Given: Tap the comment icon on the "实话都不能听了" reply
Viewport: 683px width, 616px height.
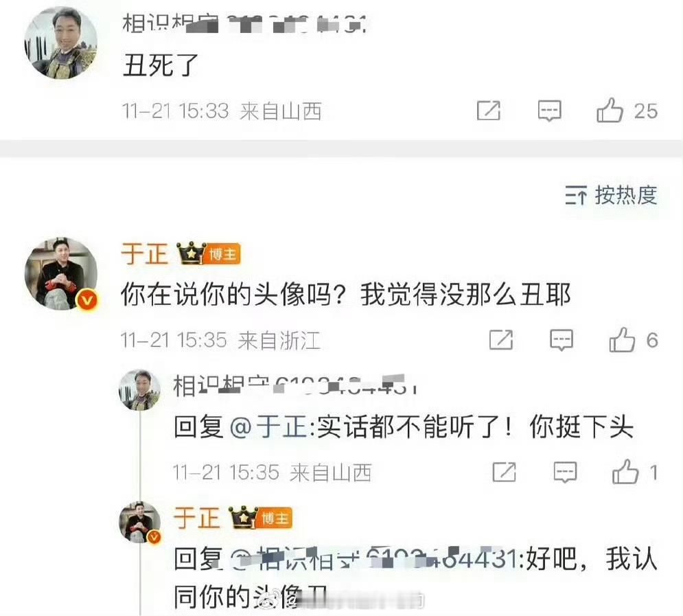Looking at the screenshot, I should 565,472.
